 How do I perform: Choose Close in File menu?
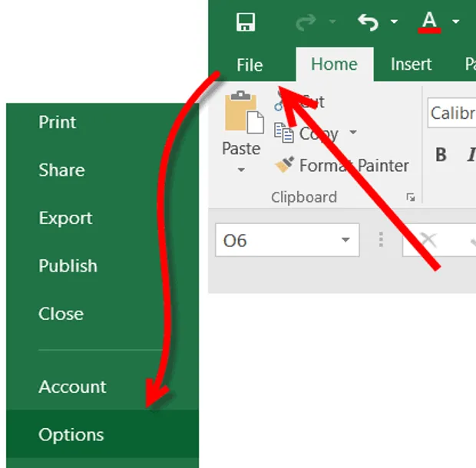(61, 314)
